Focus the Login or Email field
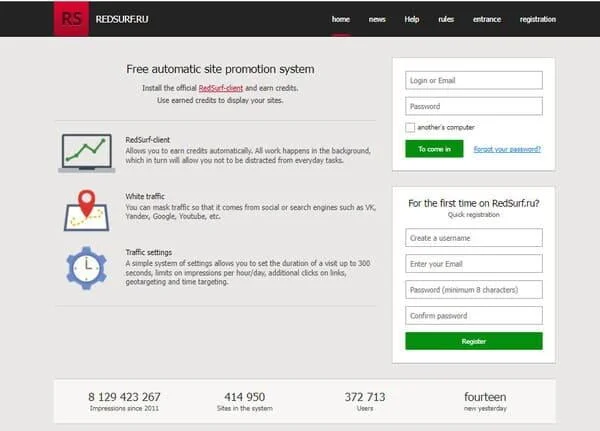The height and width of the screenshot is (431, 600). tap(474, 80)
